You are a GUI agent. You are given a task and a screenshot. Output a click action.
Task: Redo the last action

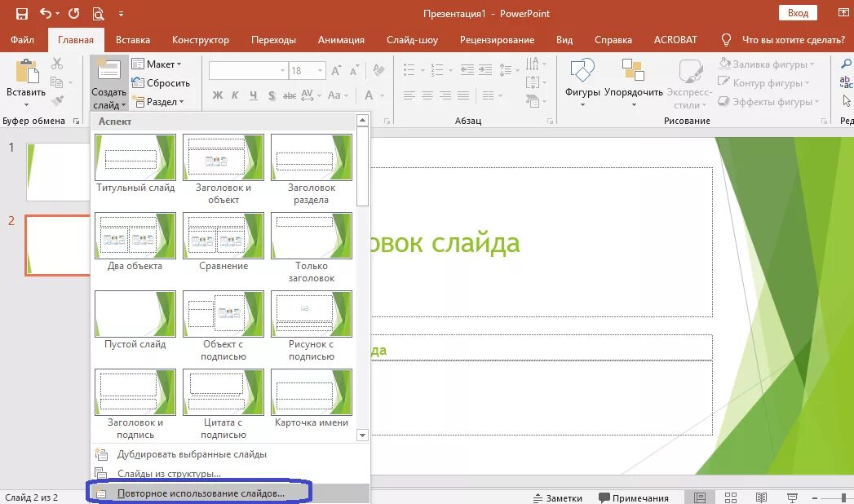pyautogui.click(x=73, y=14)
